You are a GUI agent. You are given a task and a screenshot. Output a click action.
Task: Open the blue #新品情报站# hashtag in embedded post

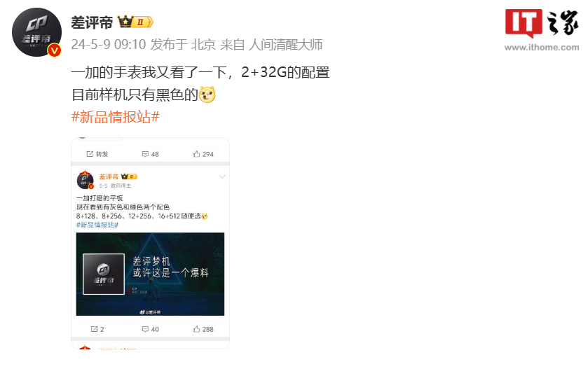click(97, 225)
